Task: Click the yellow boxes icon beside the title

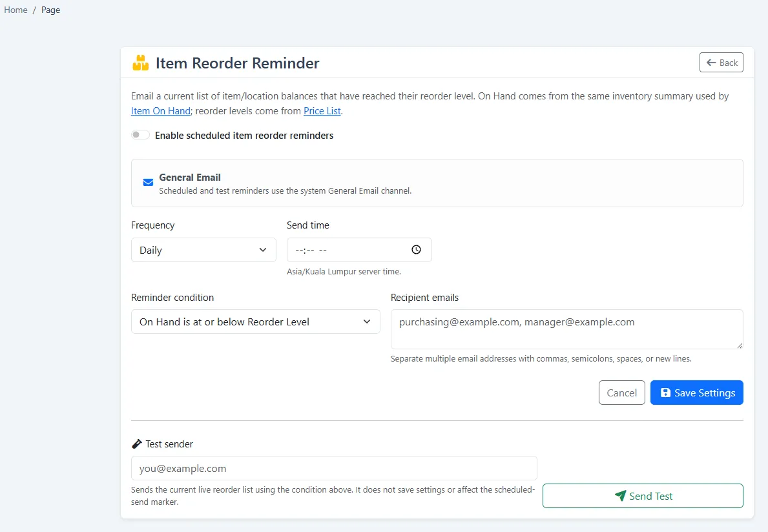Action: 141,63
